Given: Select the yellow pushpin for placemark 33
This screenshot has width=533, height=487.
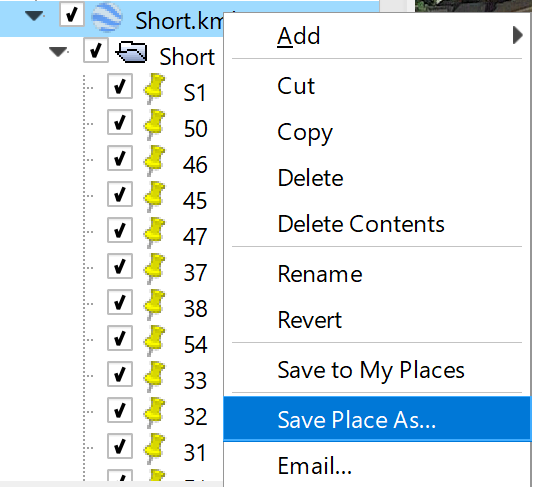Looking at the screenshot, I should (x=155, y=377).
